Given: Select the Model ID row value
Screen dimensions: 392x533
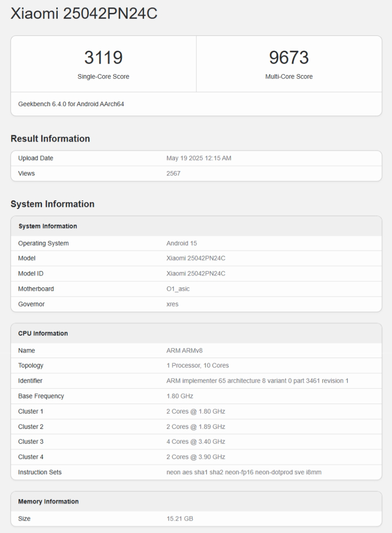Looking at the screenshot, I should 196,273.
